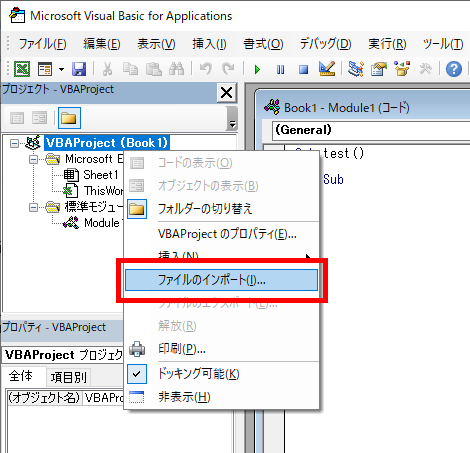This screenshot has width=470, height=453.
Task: Click the test() text in code window
Action: tap(343, 154)
